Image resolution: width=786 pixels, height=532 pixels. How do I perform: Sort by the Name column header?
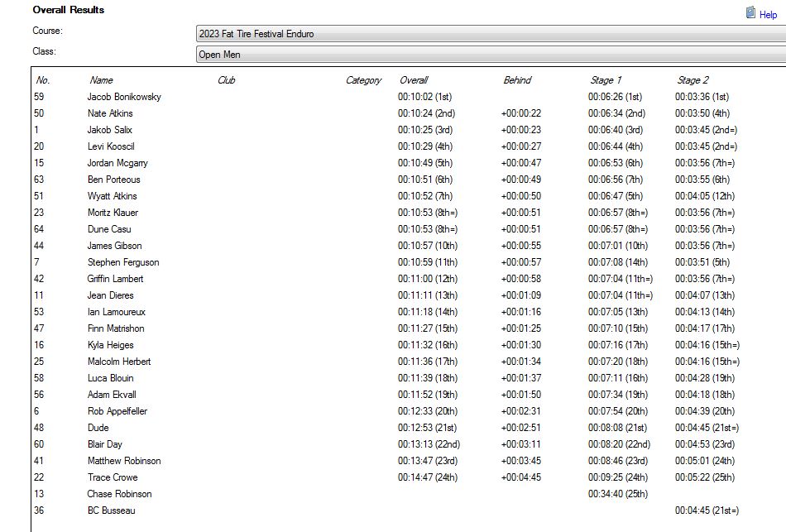tap(101, 80)
